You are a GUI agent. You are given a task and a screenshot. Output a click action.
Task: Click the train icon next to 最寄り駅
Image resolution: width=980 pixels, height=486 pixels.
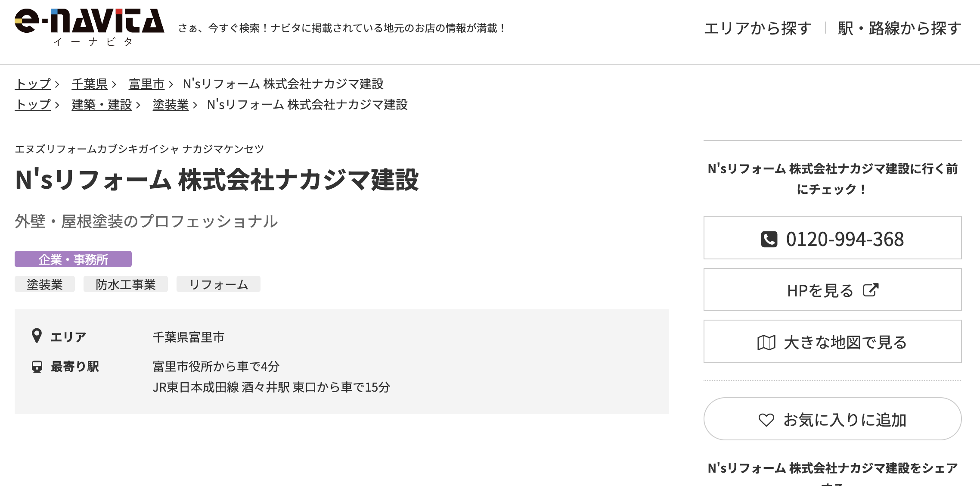pyautogui.click(x=37, y=367)
